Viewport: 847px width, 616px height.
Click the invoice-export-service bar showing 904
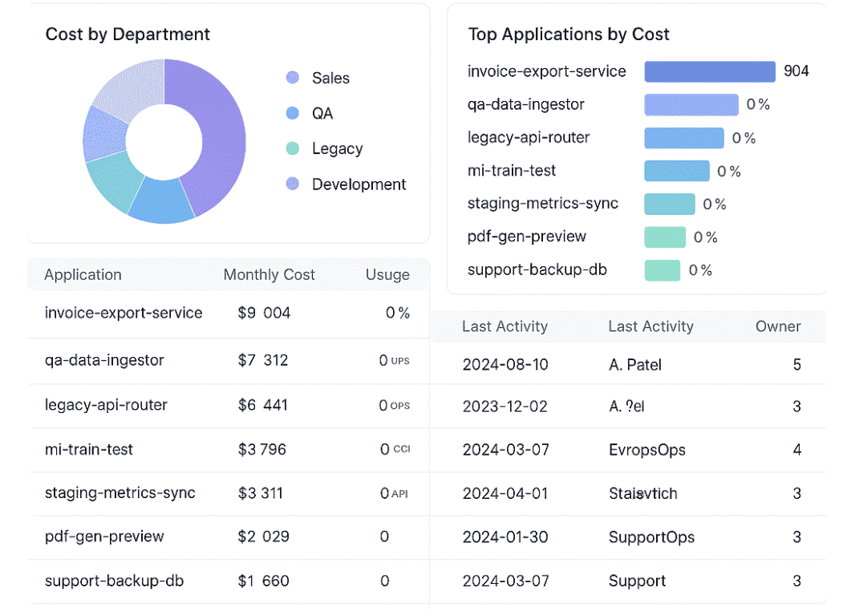[x=709, y=71]
